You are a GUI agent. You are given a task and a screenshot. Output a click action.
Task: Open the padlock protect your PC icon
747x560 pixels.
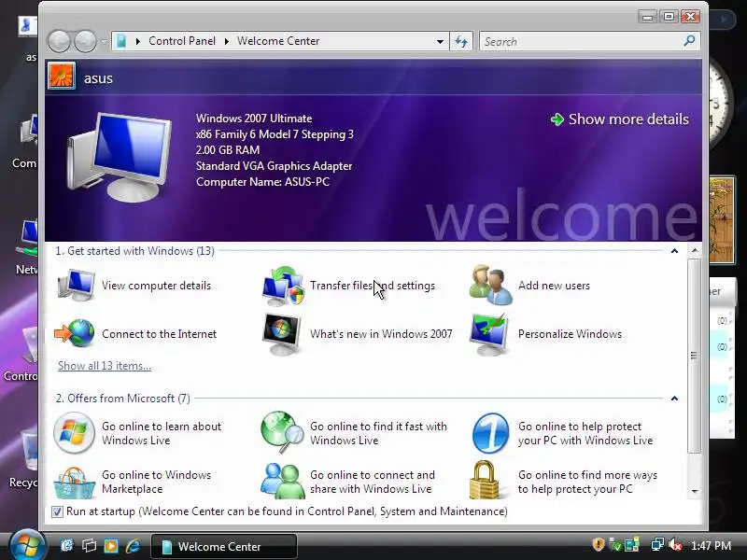click(484, 480)
